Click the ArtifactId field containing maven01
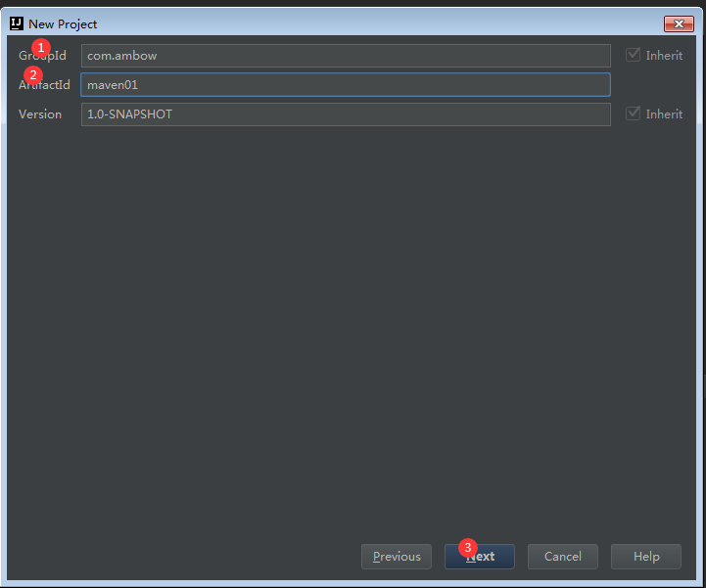706x588 pixels. pos(346,84)
